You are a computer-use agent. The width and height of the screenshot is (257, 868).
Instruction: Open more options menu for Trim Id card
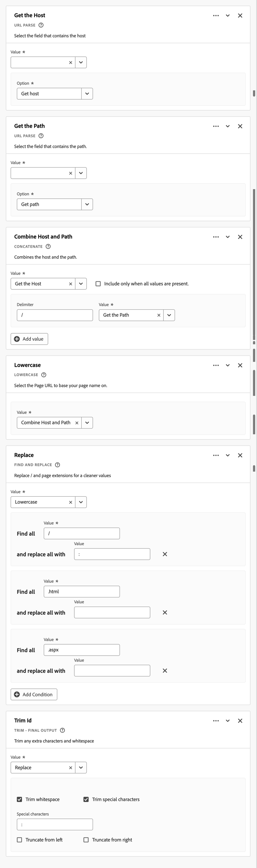216,721
